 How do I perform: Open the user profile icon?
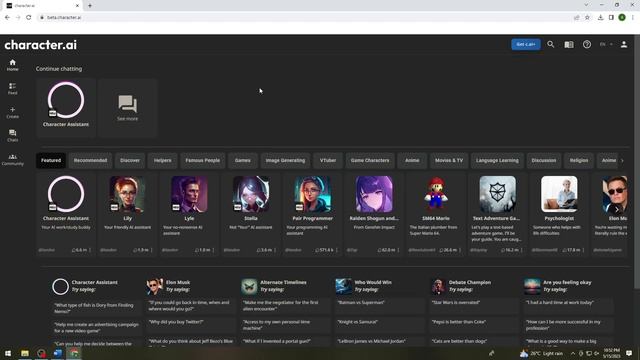pos(624,44)
